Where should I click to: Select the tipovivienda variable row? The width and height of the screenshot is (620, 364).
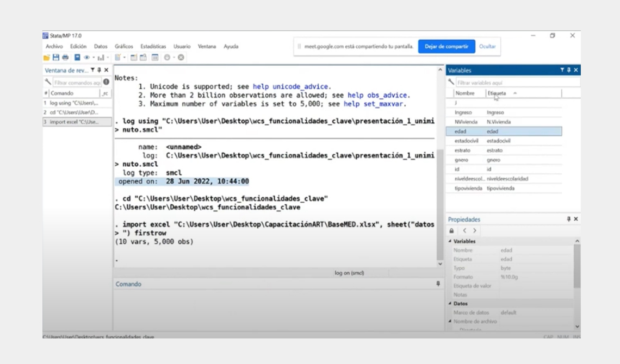[x=504, y=189]
